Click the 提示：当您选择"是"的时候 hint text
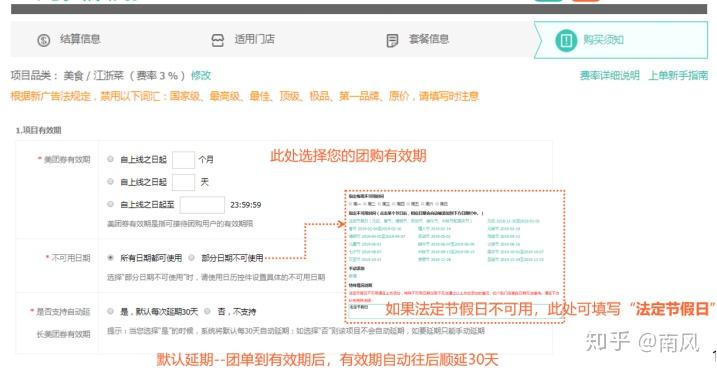The width and height of the screenshot is (717, 372). [x=296, y=330]
